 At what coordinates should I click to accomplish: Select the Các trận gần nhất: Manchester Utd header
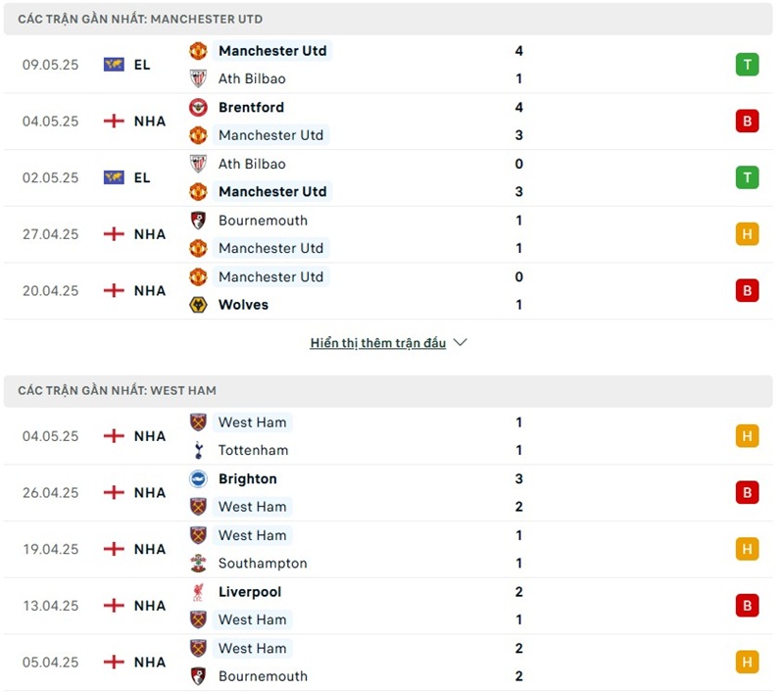pos(140,19)
